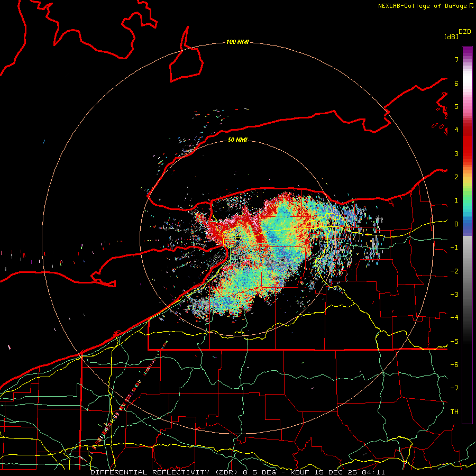The image size is (476, 476).
Task: Click the -4 value on the color scale
Action: pyautogui.click(x=454, y=318)
